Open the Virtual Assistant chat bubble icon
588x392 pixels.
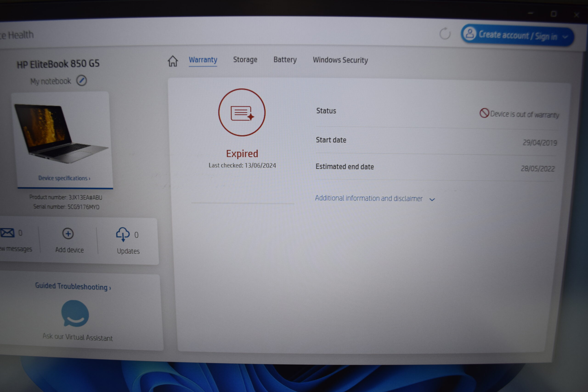tap(75, 313)
